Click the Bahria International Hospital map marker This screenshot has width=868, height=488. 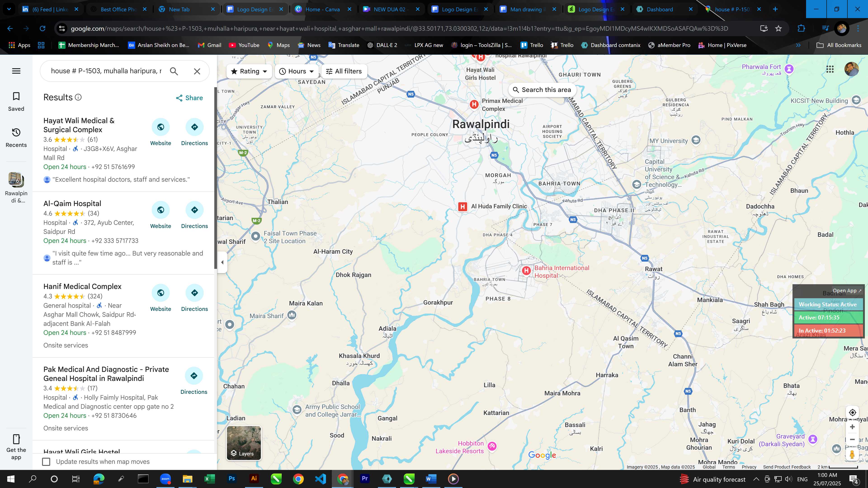coord(526,270)
